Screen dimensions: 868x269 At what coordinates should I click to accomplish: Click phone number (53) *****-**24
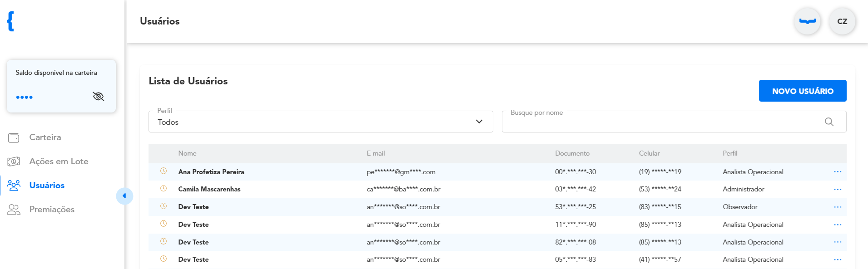click(660, 189)
